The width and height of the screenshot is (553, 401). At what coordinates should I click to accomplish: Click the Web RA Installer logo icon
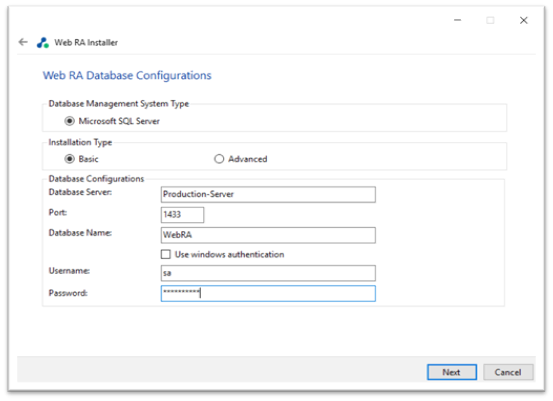(x=43, y=43)
